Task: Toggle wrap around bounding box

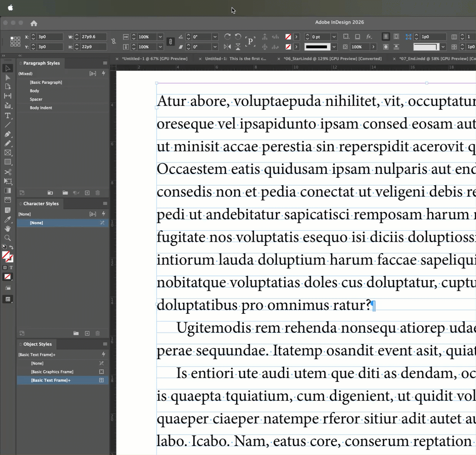Action: click(396, 37)
